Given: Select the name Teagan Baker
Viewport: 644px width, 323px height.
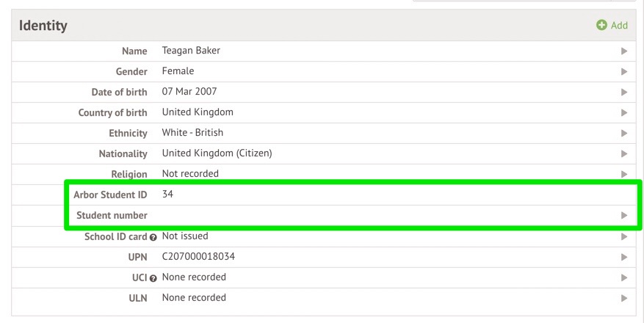Looking at the screenshot, I should click(x=191, y=51).
